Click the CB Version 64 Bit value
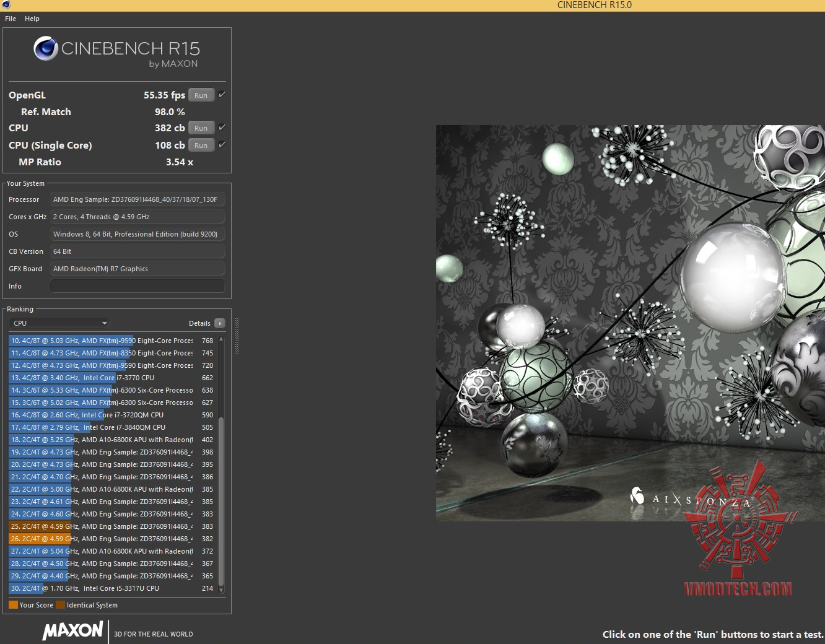825x644 pixels. point(137,251)
